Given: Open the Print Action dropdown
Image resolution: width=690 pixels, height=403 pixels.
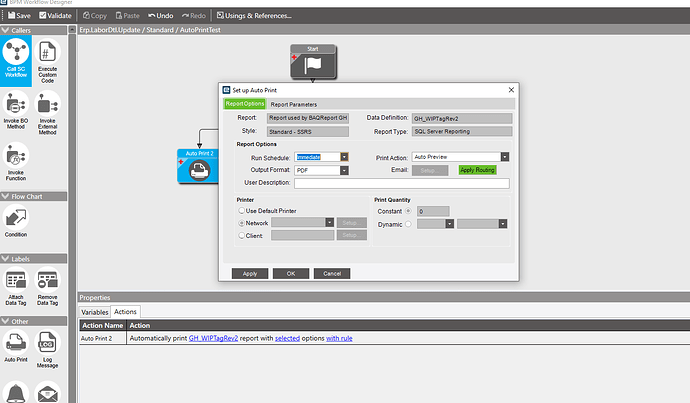Looking at the screenshot, I should click(505, 157).
